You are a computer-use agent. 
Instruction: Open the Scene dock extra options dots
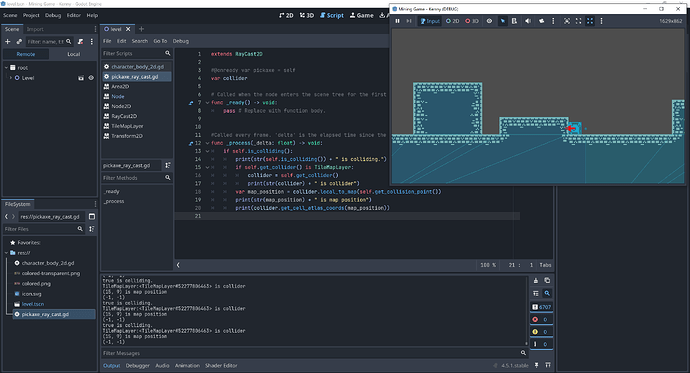click(92, 41)
